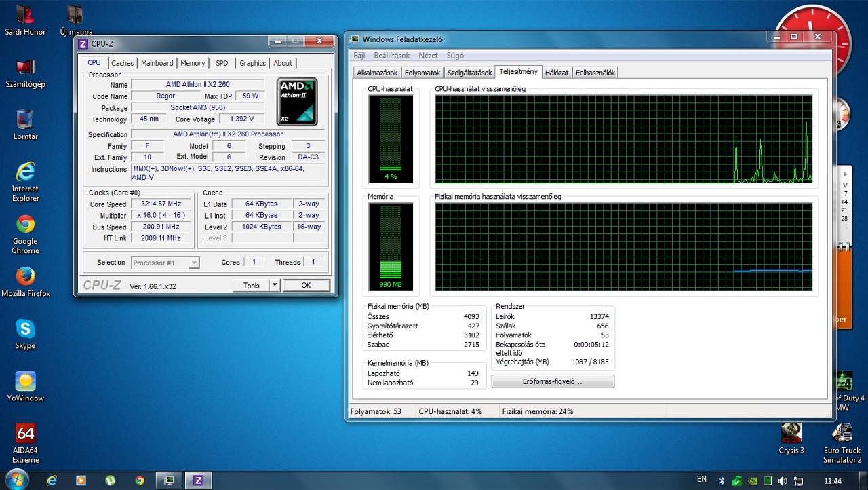The image size is (868, 490).
Task: Click the Core Speed value 3214.57 MHz
Action: pyautogui.click(x=161, y=204)
